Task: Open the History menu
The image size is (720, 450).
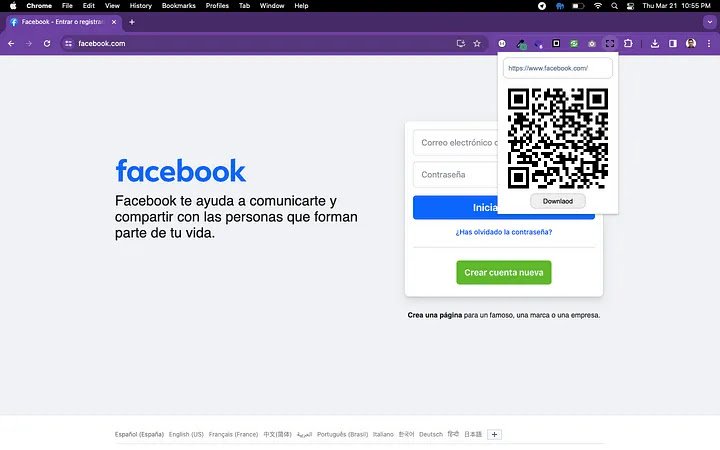Action: (141, 6)
